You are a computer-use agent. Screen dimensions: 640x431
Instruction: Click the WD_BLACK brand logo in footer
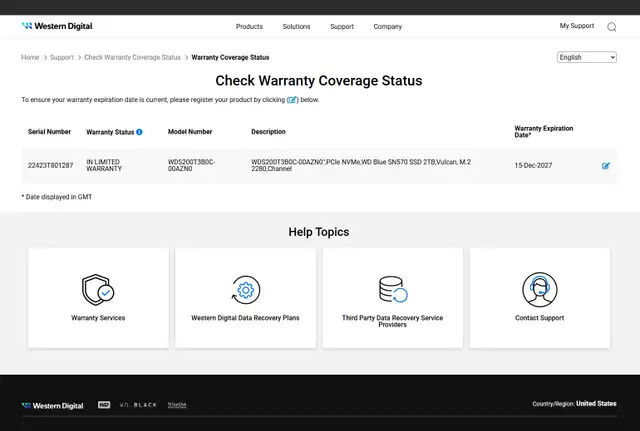coord(138,405)
